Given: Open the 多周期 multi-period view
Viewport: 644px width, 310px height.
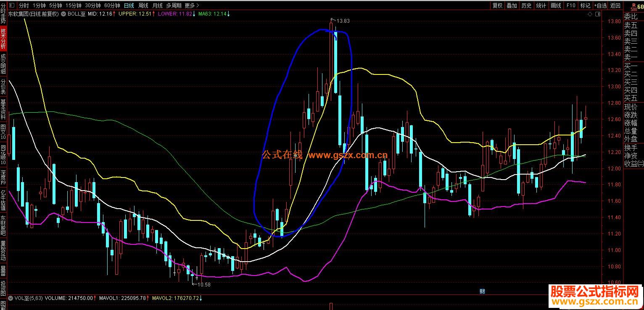Looking at the screenshot, I should click(x=174, y=5).
